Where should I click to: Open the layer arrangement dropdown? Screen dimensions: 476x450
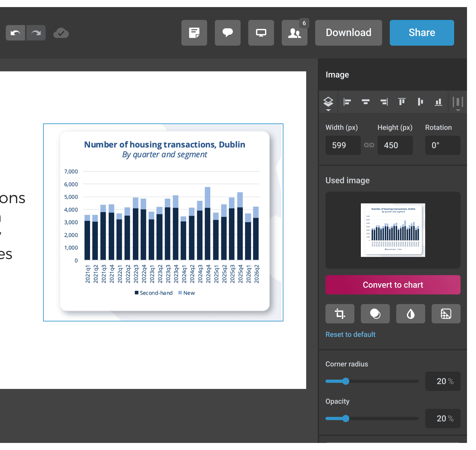[328, 102]
